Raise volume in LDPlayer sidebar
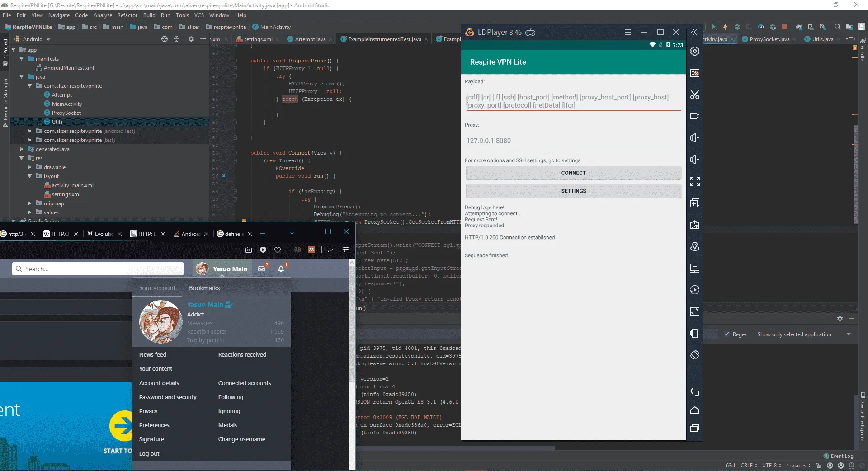The image size is (868, 471). pos(695,138)
